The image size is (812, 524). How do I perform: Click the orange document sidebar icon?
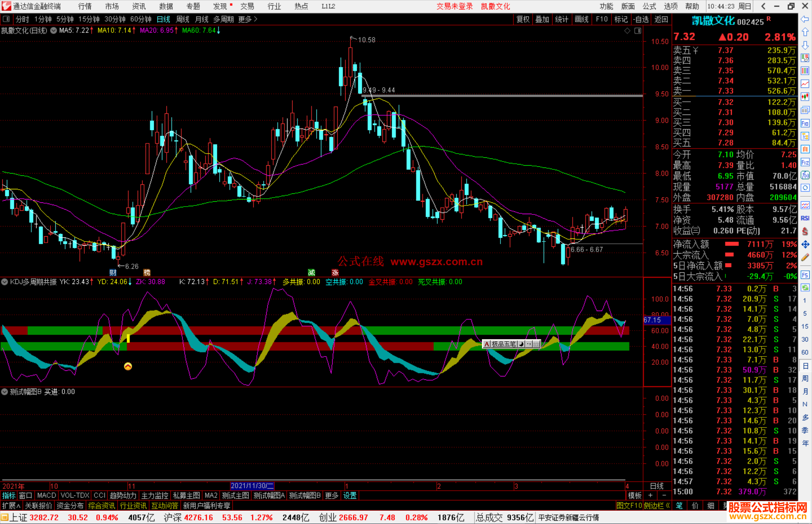tap(805, 149)
